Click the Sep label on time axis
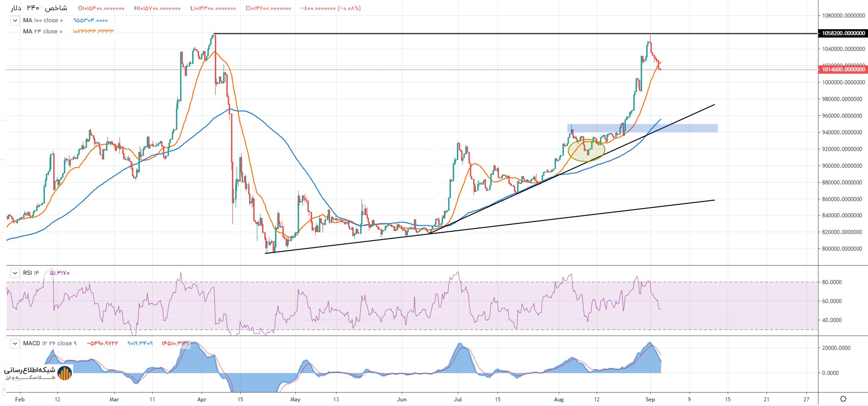 (650, 399)
